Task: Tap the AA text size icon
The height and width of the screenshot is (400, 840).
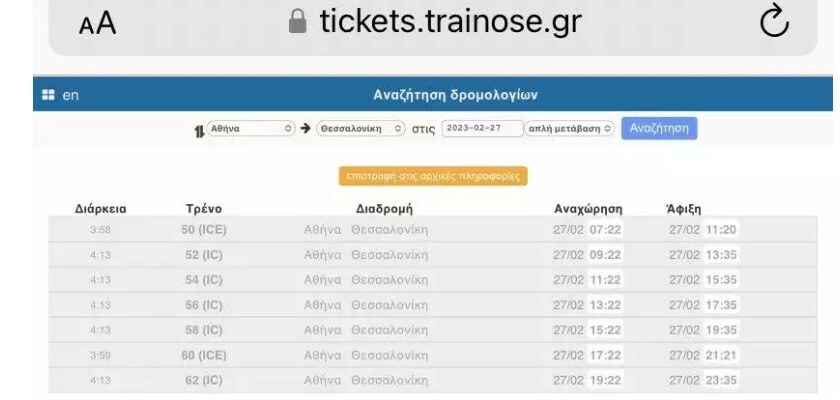Action: click(97, 25)
